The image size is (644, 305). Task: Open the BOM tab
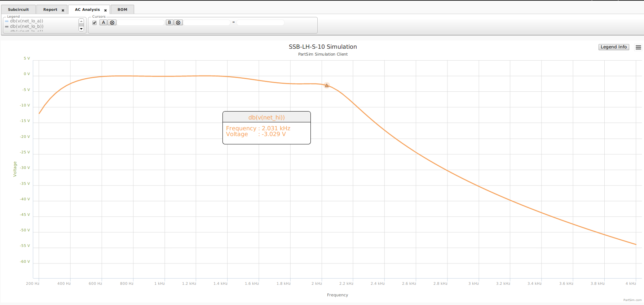(122, 9)
